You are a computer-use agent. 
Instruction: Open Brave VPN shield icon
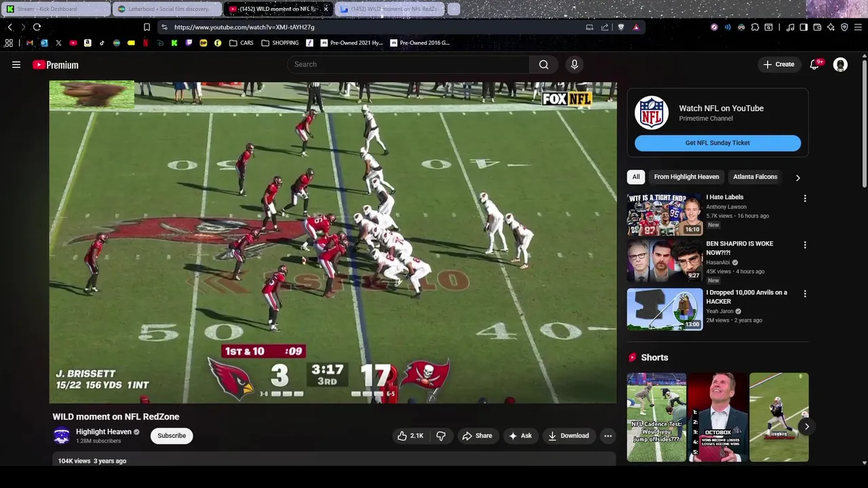(844, 27)
